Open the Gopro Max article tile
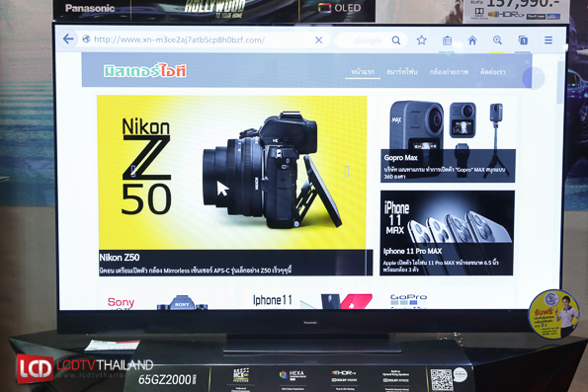This screenshot has width=588, height=392. point(448,141)
